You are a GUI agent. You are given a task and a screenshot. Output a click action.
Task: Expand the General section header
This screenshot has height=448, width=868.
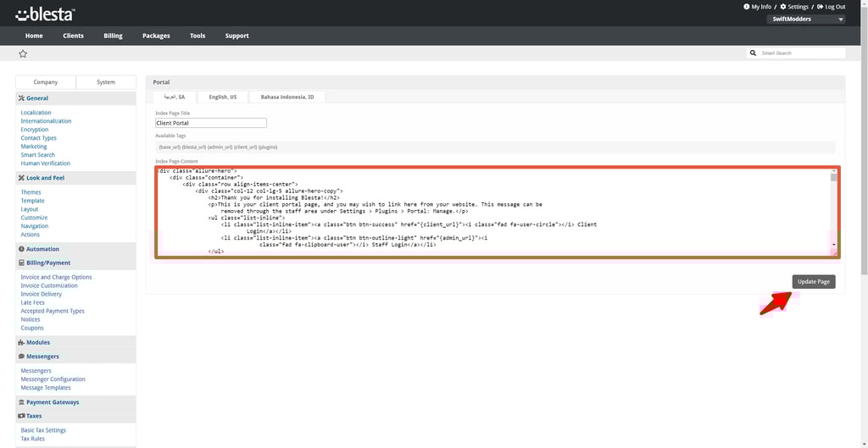[75, 98]
